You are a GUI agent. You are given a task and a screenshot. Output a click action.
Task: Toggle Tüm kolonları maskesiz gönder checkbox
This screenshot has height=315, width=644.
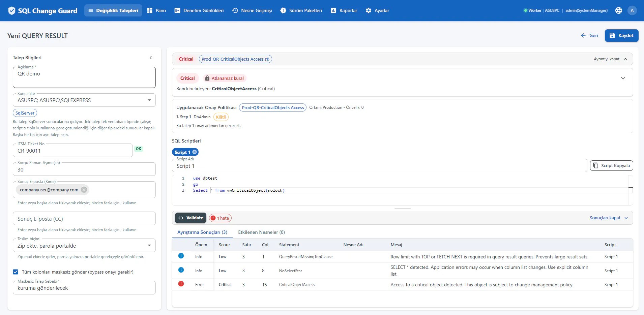pos(16,272)
